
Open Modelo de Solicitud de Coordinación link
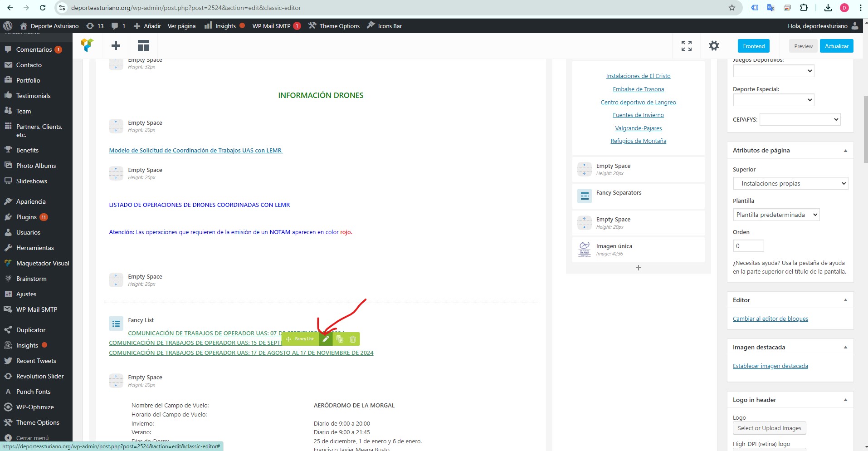[195, 150]
